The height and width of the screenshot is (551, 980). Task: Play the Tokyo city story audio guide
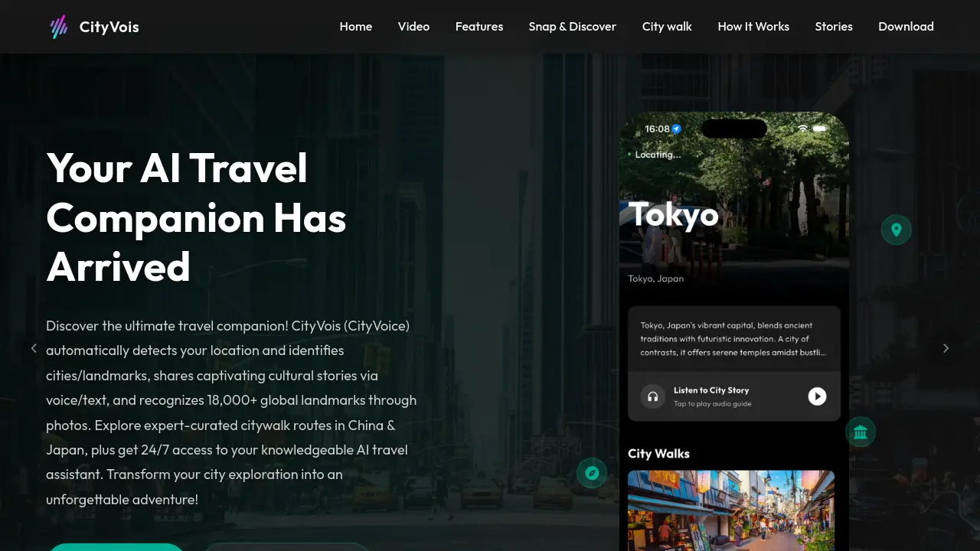817,396
